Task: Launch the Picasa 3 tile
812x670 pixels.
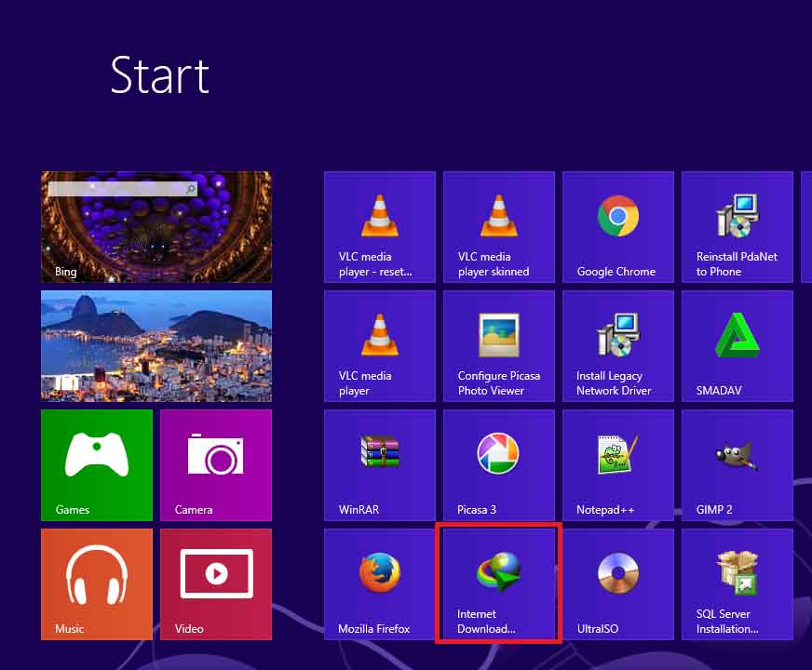Action: click(499, 465)
